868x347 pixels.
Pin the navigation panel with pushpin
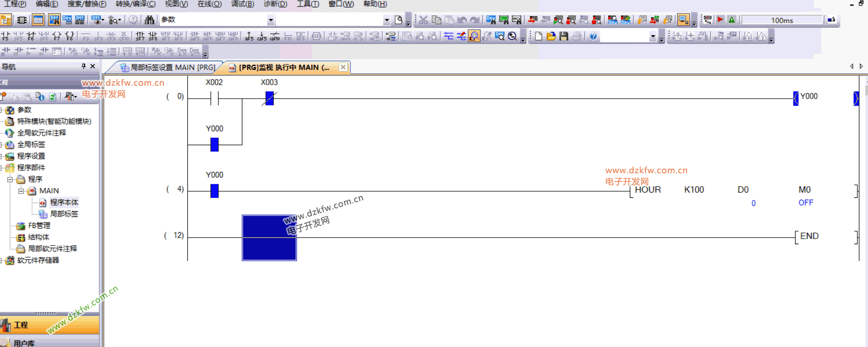(x=84, y=66)
